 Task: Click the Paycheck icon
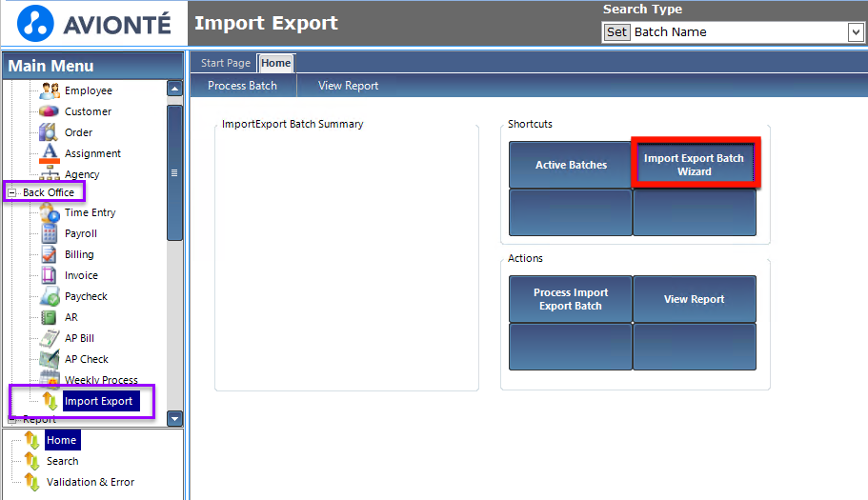coord(50,296)
